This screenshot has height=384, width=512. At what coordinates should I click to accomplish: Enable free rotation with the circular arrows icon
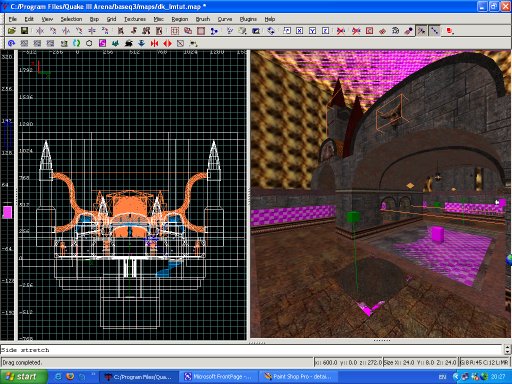tap(271, 31)
